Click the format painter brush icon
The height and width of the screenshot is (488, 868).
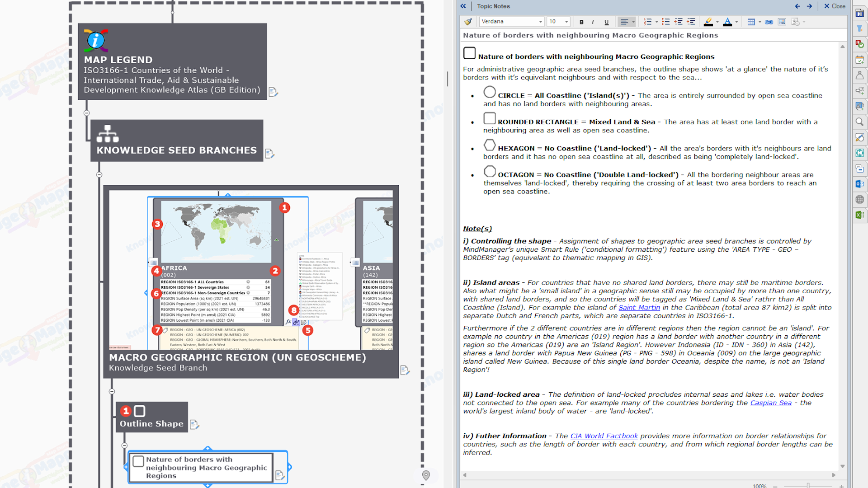(468, 22)
